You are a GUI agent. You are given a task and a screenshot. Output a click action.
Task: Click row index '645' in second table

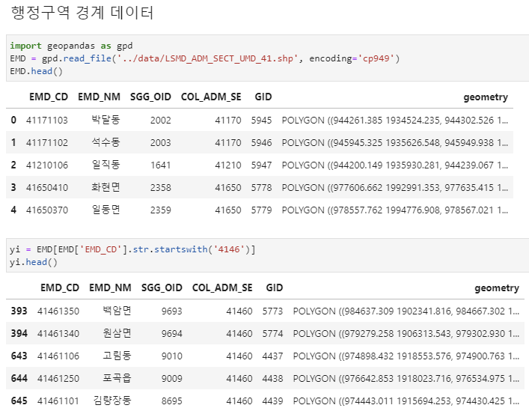point(19,401)
